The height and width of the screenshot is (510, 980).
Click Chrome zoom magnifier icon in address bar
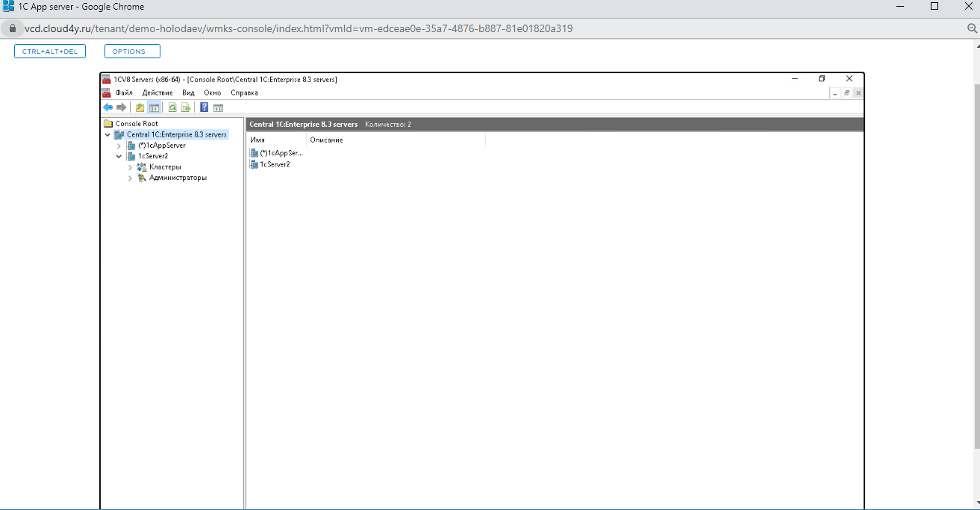coord(972,28)
